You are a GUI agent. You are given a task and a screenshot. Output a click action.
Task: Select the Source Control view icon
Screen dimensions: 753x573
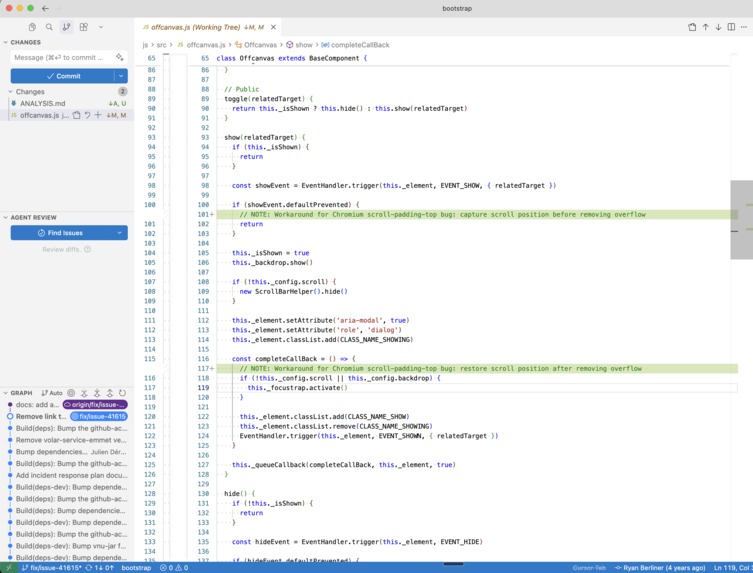pos(66,27)
